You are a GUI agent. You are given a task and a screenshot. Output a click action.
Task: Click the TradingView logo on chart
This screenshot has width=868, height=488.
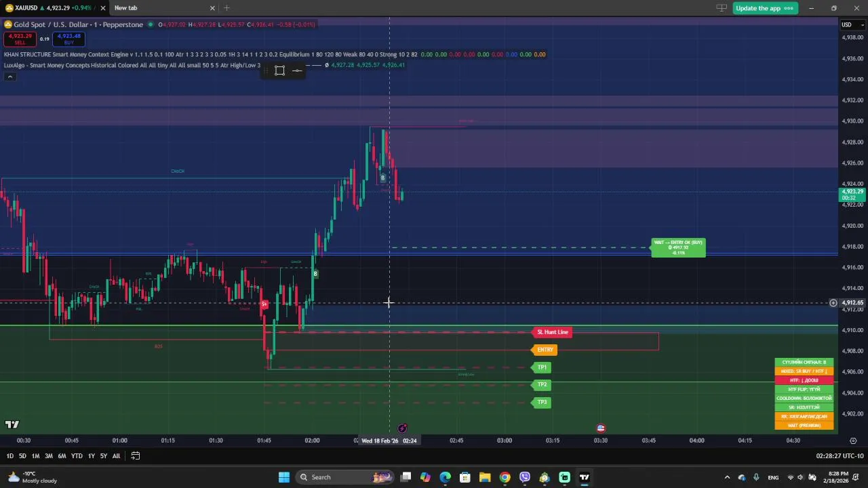pyautogui.click(x=12, y=424)
